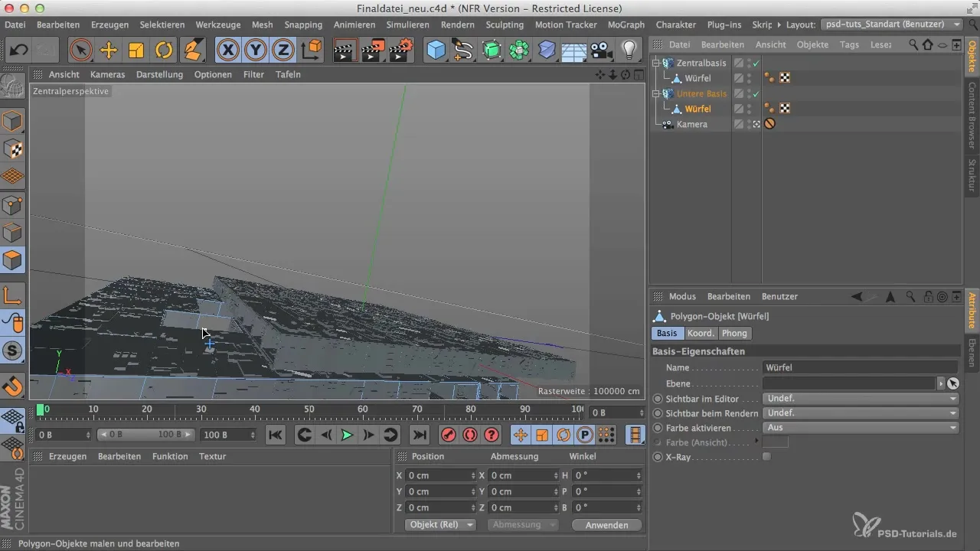Toggle Z axis lock
Image resolution: width=980 pixels, height=551 pixels.
(283, 51)
